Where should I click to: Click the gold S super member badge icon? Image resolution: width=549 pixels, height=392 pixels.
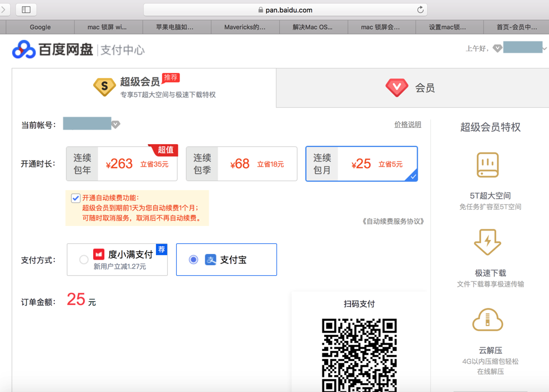(x=104, y=86)
